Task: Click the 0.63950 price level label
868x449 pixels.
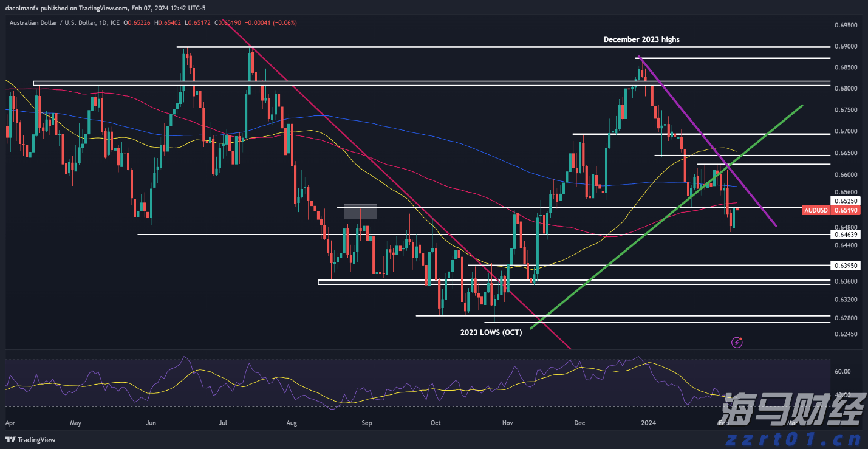Action: [845, 266]
